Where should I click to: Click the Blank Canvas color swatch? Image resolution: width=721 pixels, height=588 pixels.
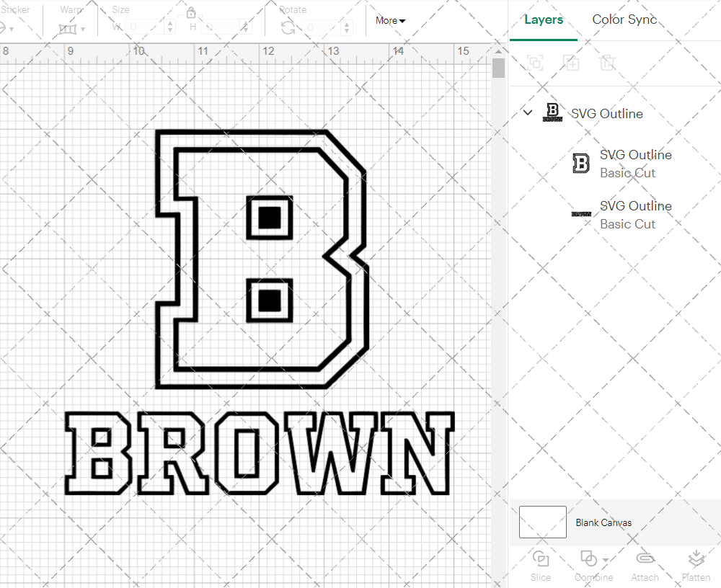[x=542, y=522]
